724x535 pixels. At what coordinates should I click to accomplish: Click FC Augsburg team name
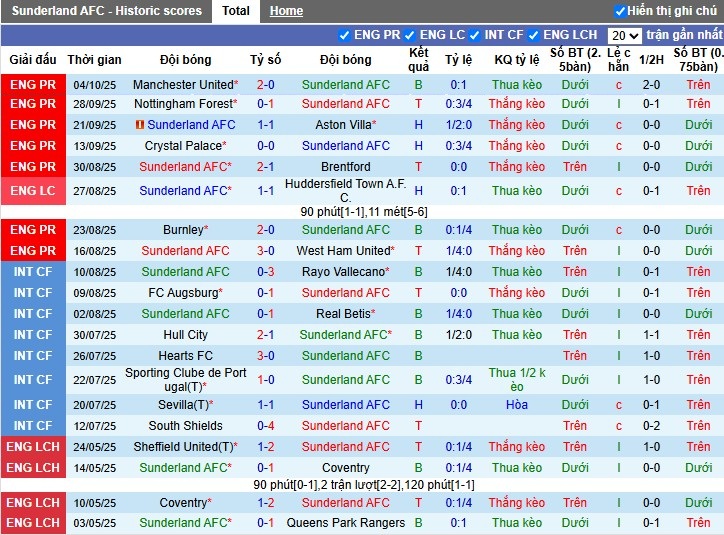[183, 293]
